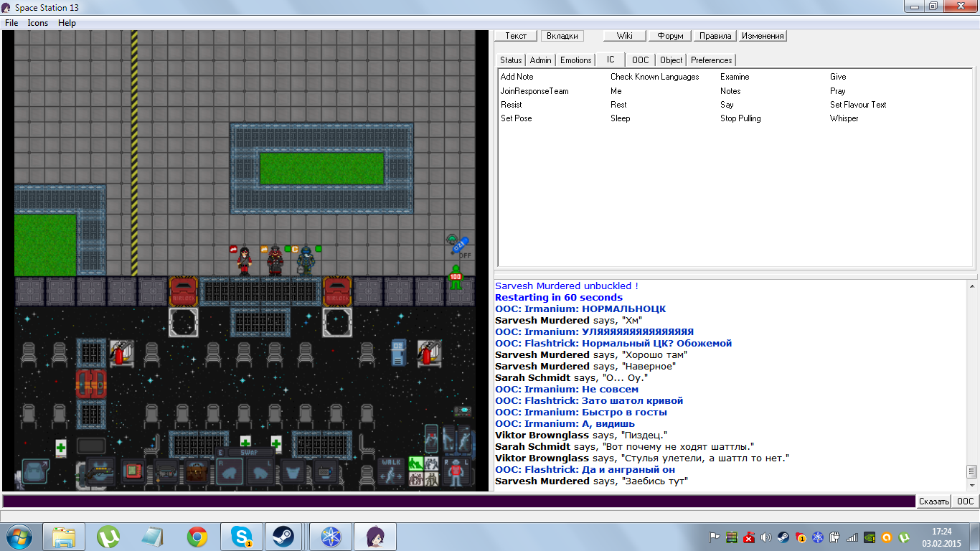
Task: Click the SWAP hands button
Action: point(250,452)
